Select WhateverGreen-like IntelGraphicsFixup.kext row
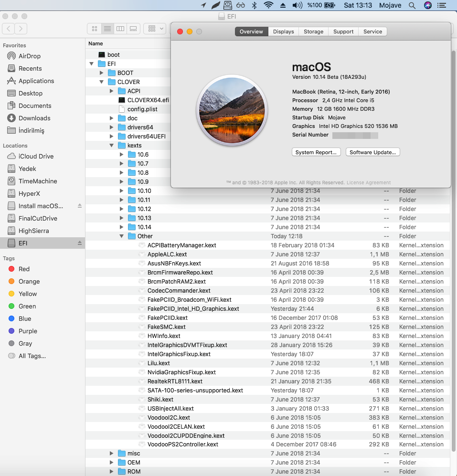The height and width of the screenshot is (476, 457). (x=267, y=354)
